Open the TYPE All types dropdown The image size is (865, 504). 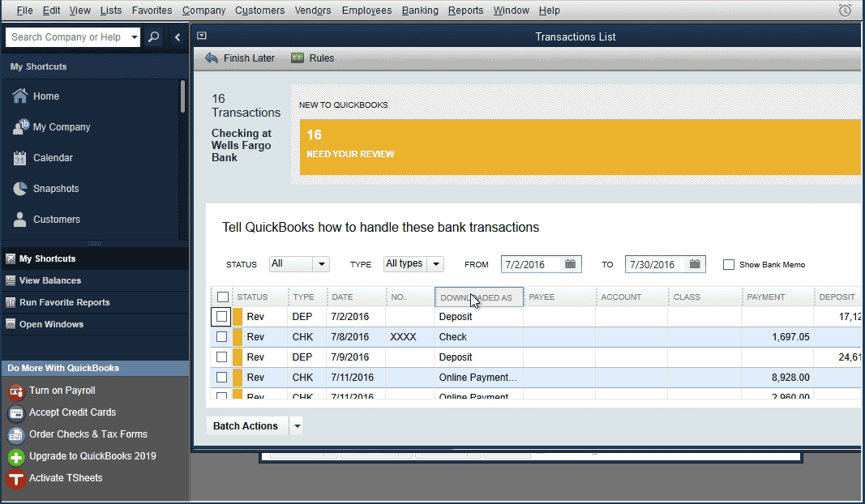[x=413, y=264]
